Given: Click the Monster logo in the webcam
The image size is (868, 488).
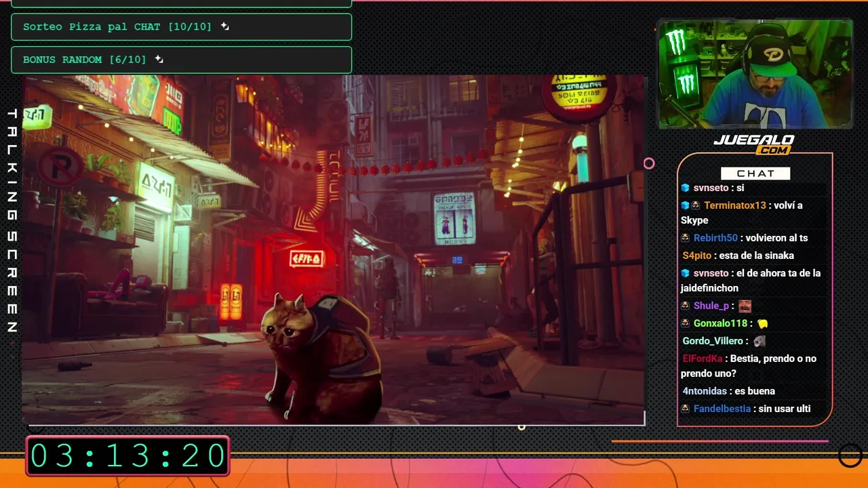Looking at the screenshot, I should pos(677,43).
